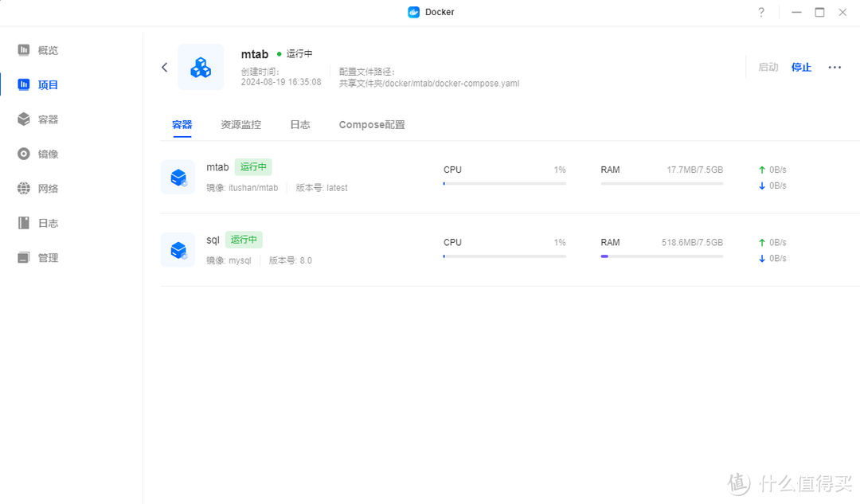Open the Compose配置 configuration tab

click(371, 124)
